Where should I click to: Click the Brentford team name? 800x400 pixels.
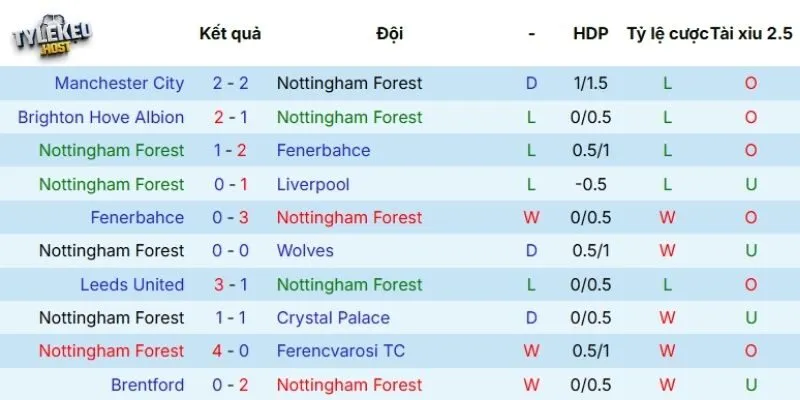pos(147,384)
